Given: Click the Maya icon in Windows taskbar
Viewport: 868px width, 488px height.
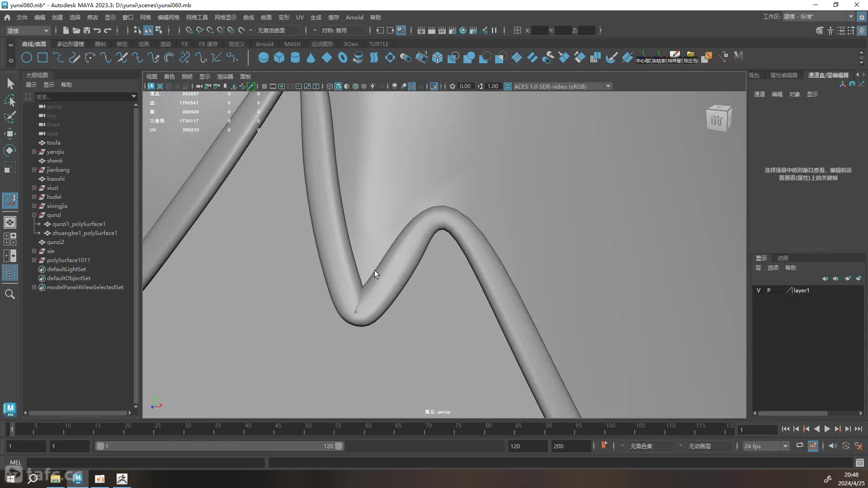Looking at the screenshot, I should (78, 479).
